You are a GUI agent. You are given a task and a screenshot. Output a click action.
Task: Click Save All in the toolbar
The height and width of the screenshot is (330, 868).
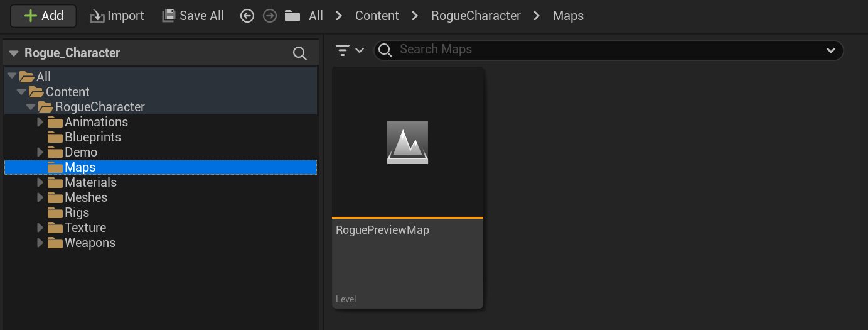193,16
